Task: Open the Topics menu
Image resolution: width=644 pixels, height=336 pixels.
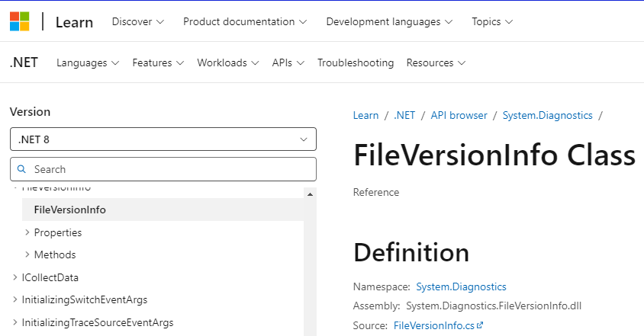Action: click(492, 22)
